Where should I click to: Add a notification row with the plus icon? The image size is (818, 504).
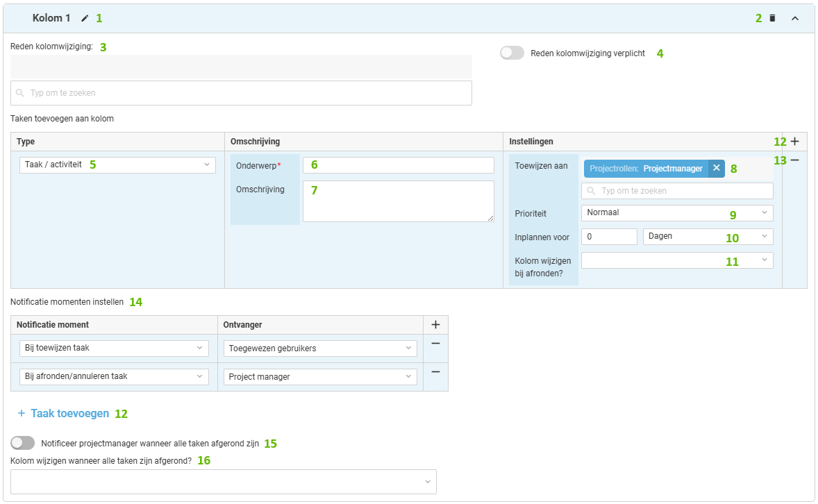point(435,325)
